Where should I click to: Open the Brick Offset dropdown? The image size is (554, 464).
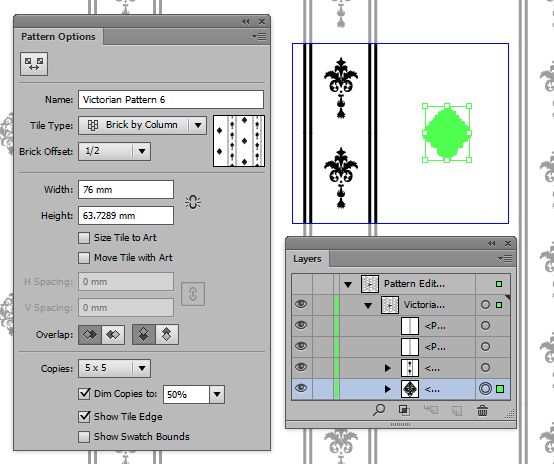click(x=114, y=151)
